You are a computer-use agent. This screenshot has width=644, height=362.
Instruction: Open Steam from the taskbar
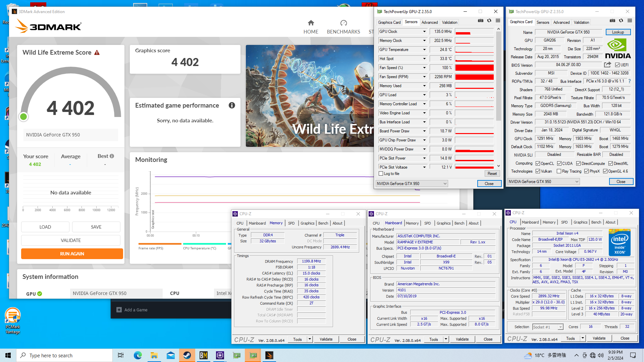click(187, 355)
